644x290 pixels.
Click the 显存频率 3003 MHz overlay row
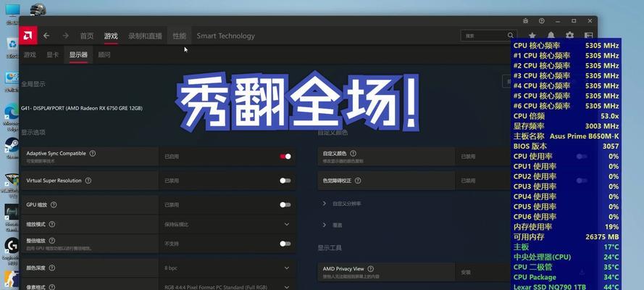click(x=566, y=126)
